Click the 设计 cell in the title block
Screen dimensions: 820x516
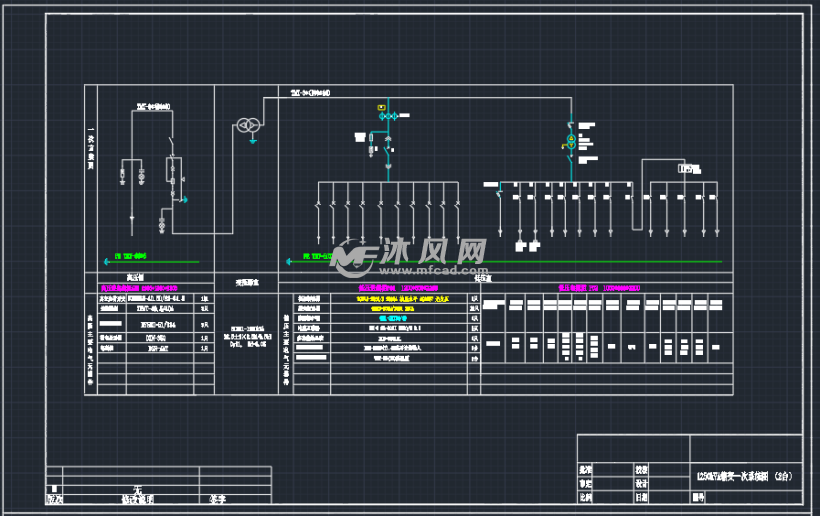(x=641, y=482)
